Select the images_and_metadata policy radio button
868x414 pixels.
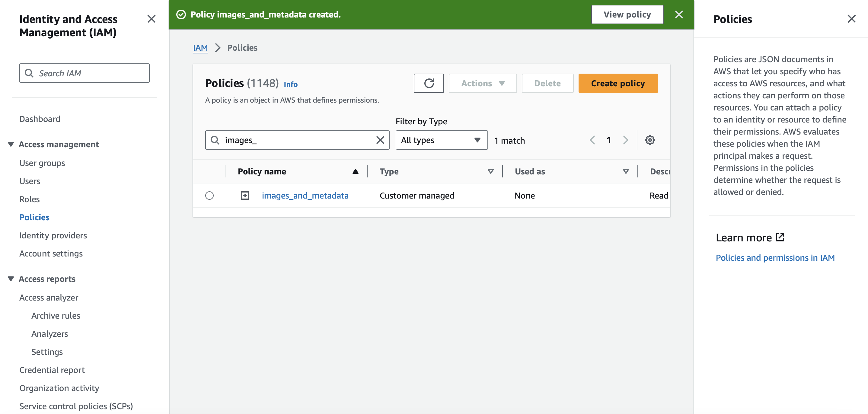(209, 195)
